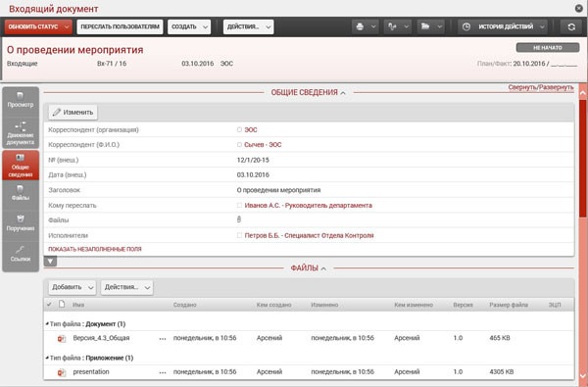Screen dimensions: 588x387
Task: Toggle select-all checkmark in files table header
Action: [x=49, y=305]
